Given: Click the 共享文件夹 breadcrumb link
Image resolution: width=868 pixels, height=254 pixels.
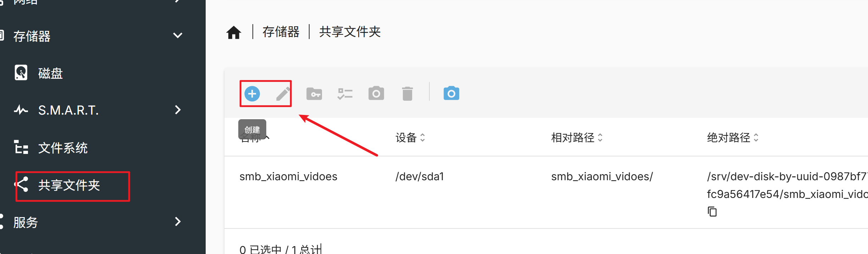Looking at the screenshot, I should pyautogui.click(x=350, y=32).
